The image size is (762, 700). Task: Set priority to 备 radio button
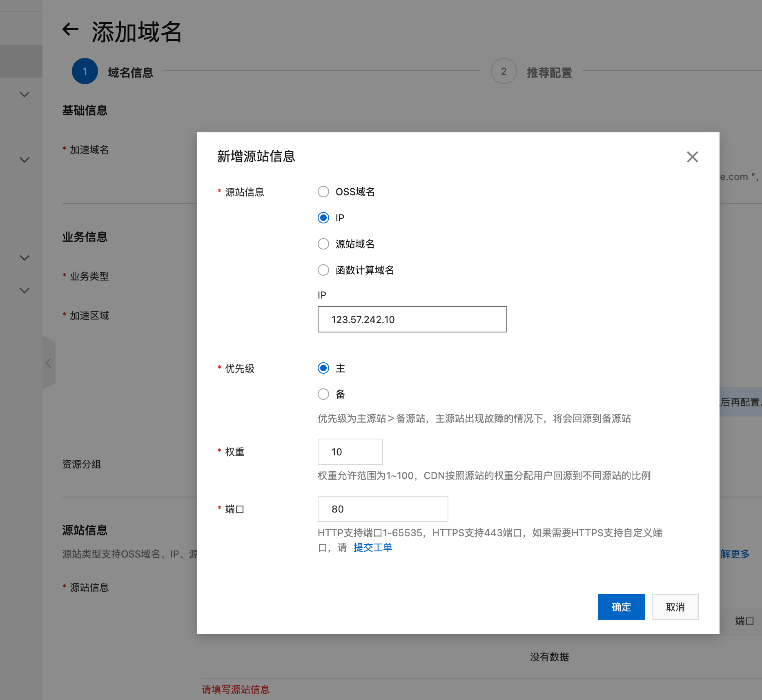pos(323,394)
